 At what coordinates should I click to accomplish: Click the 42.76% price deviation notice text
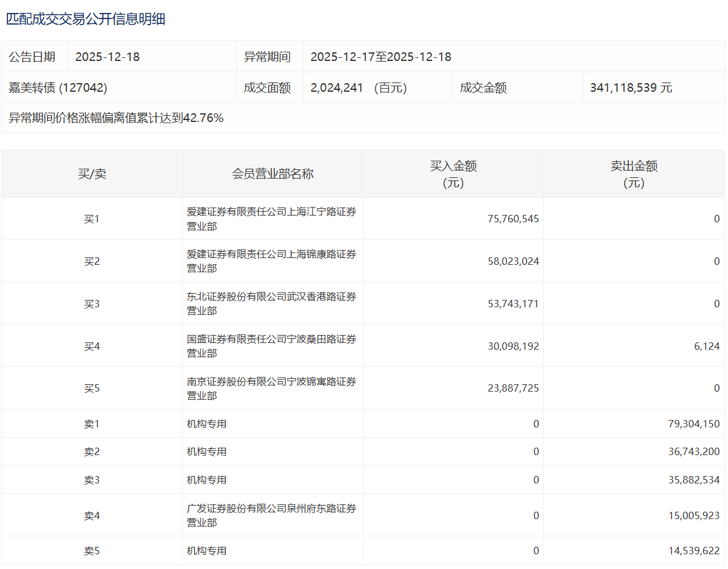[116, 118]
